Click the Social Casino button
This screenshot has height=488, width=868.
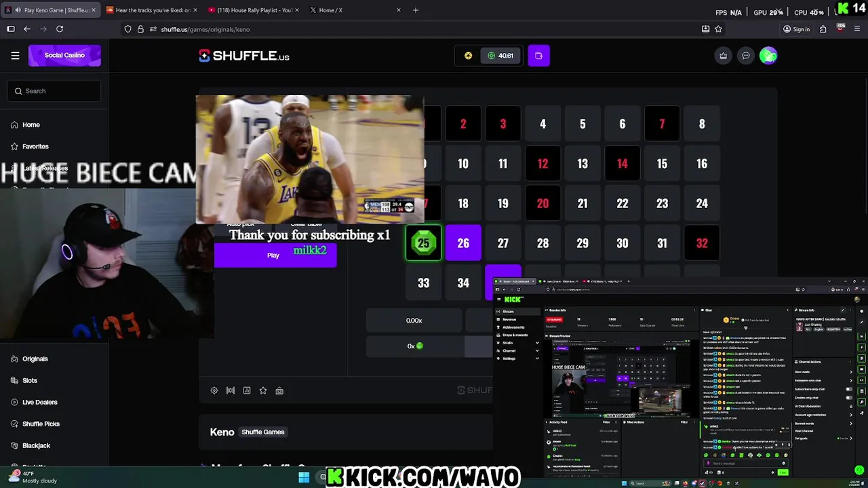64,56
